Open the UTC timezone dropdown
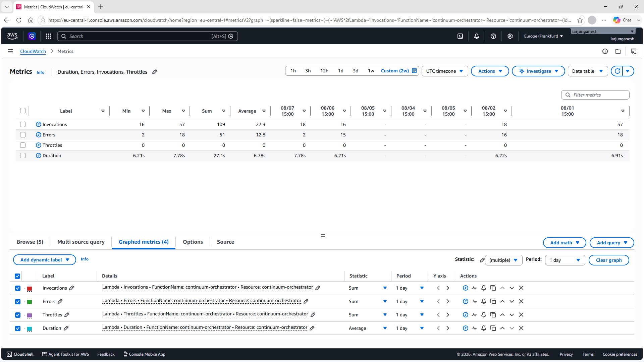 445,71
